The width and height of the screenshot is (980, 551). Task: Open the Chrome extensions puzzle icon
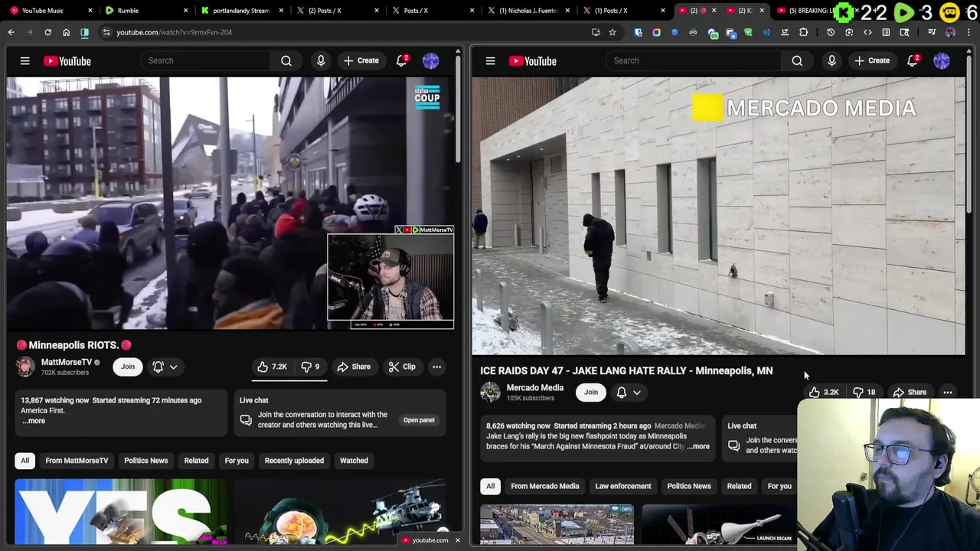coord(803,32)
